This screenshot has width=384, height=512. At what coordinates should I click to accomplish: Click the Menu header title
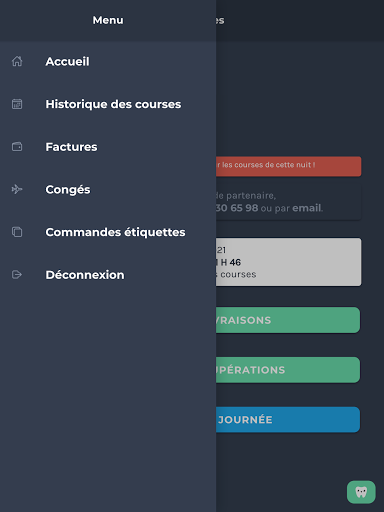pos(108,20)
